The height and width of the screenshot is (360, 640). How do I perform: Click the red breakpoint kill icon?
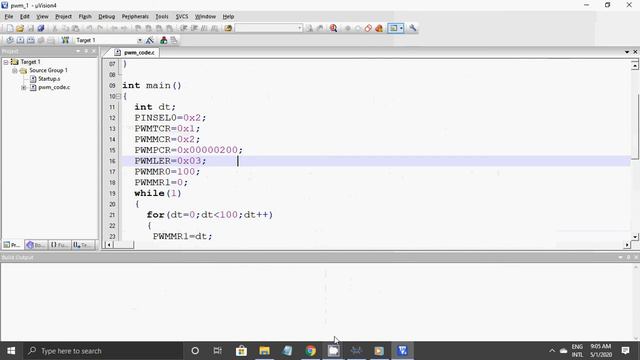tap(368, 28)
